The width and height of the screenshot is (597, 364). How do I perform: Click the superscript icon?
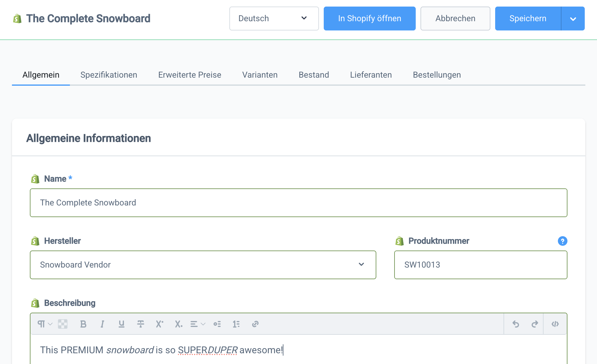pos(159,324)
